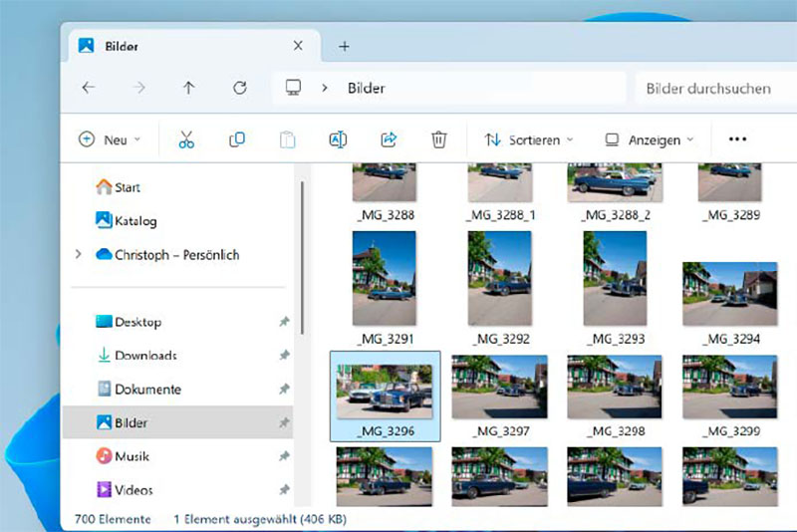Click the Delete trash icon
The height and width of the screenshot is (532, 797).
click(438, 139)
